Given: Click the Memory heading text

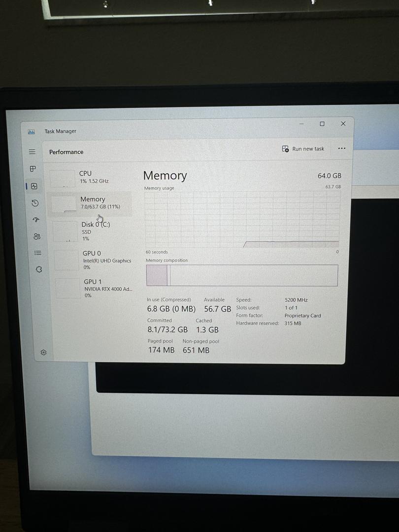Looking at the screenshot, I should [x=165, y=175].
